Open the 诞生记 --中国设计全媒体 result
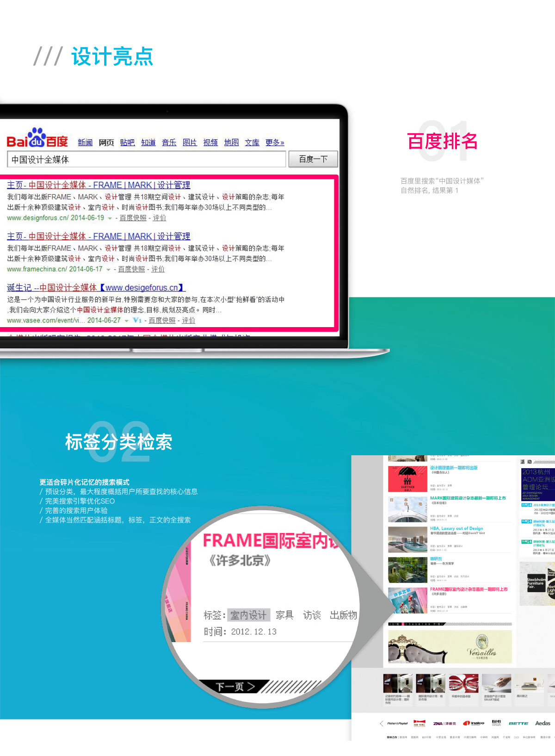555x756 pixels. click(96, 288)
